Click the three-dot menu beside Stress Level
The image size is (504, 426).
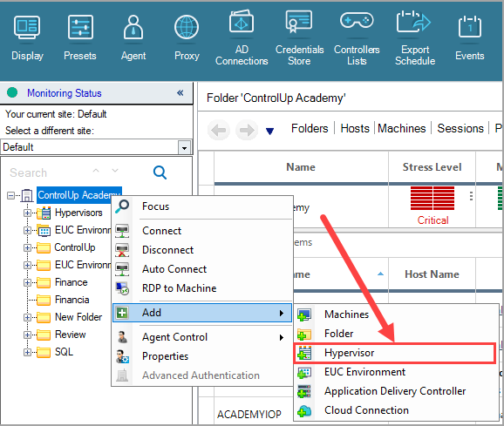(471, 196)
